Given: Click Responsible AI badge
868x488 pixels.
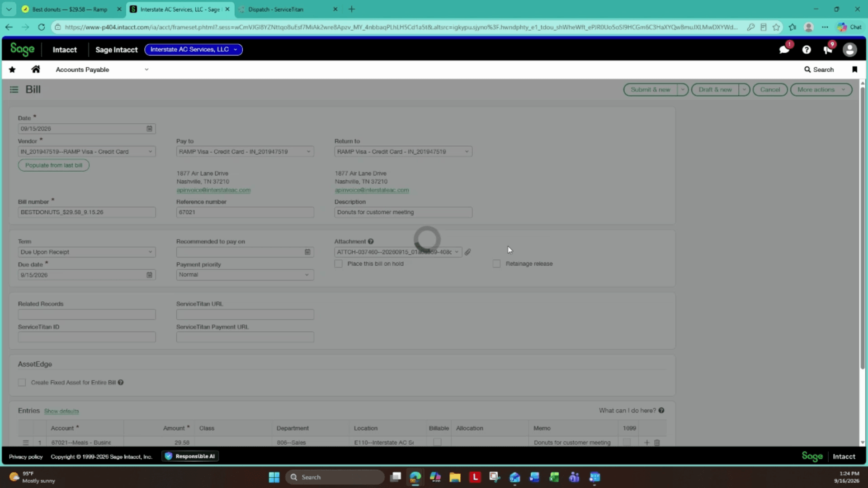Looking at the screenshot, I should 190,456.
